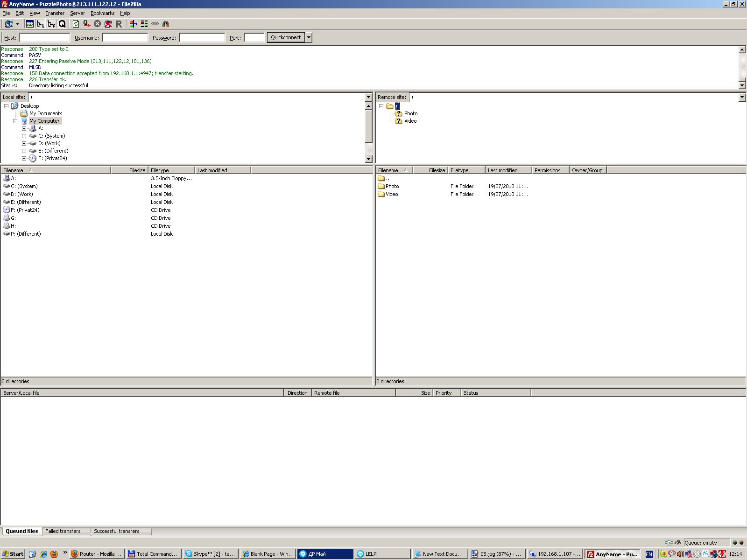The image size is (747, 560).
Task: Click the G: CD drive icon
Action: [7, 218]
